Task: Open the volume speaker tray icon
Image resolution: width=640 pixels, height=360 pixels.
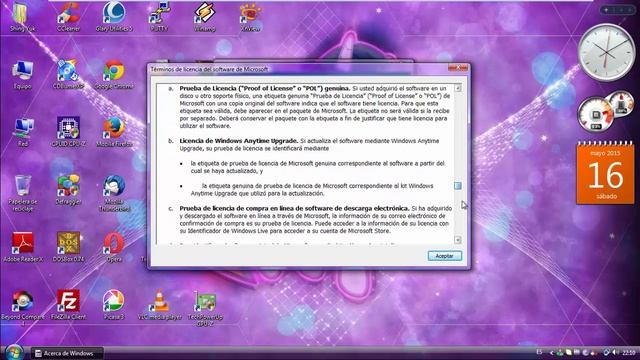Action: click(x=616, y=353)
